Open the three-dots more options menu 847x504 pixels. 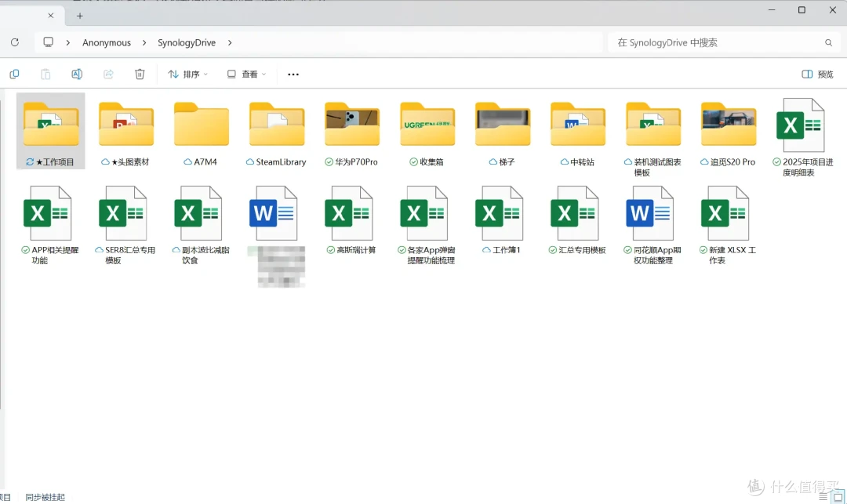point(293,74)
